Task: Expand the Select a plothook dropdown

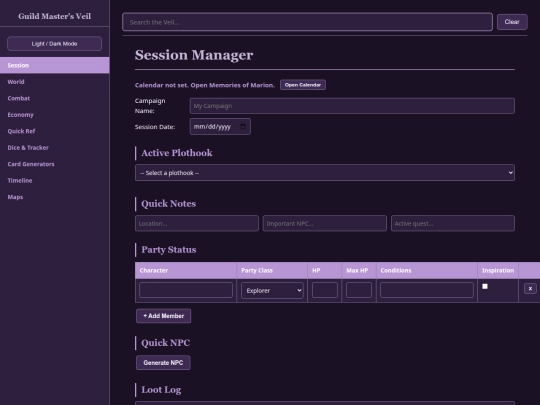Action: click(x=325, y=173)
